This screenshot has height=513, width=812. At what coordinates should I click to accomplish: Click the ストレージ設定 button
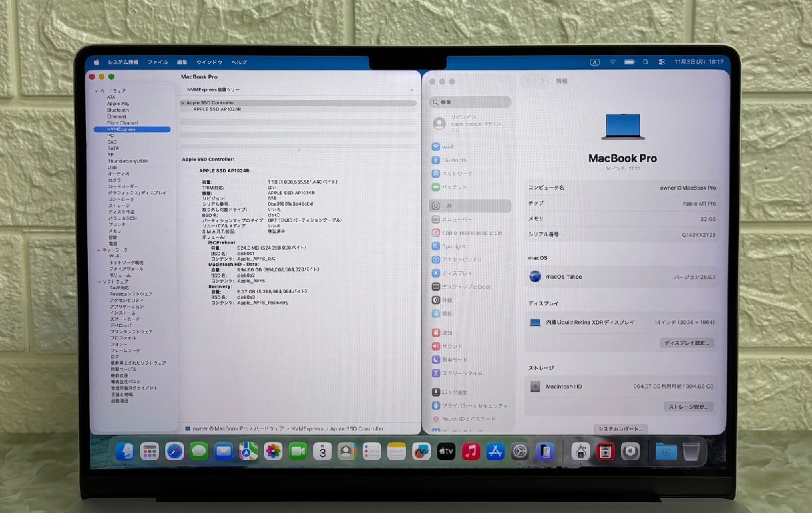point(688,407)
